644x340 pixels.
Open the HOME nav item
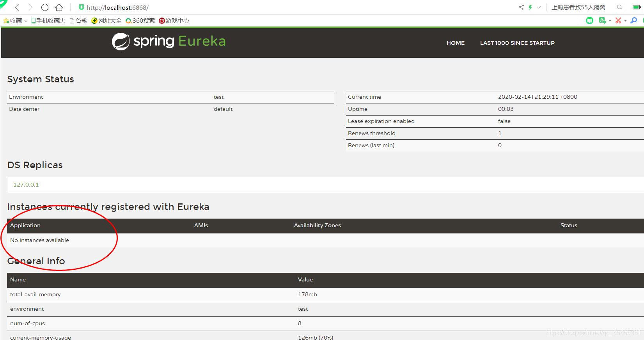pos(456,43)
